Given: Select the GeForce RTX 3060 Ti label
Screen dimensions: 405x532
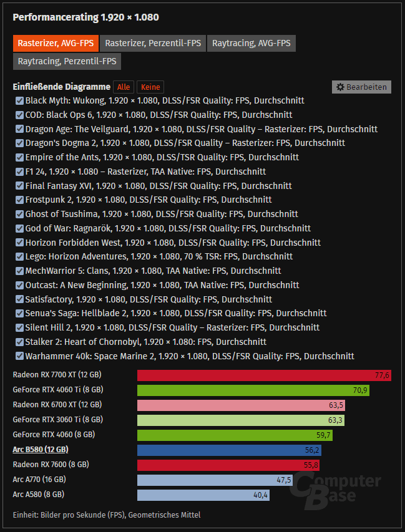Looking at the screenshot, I should pyautogui.click(x=57, y=420).
